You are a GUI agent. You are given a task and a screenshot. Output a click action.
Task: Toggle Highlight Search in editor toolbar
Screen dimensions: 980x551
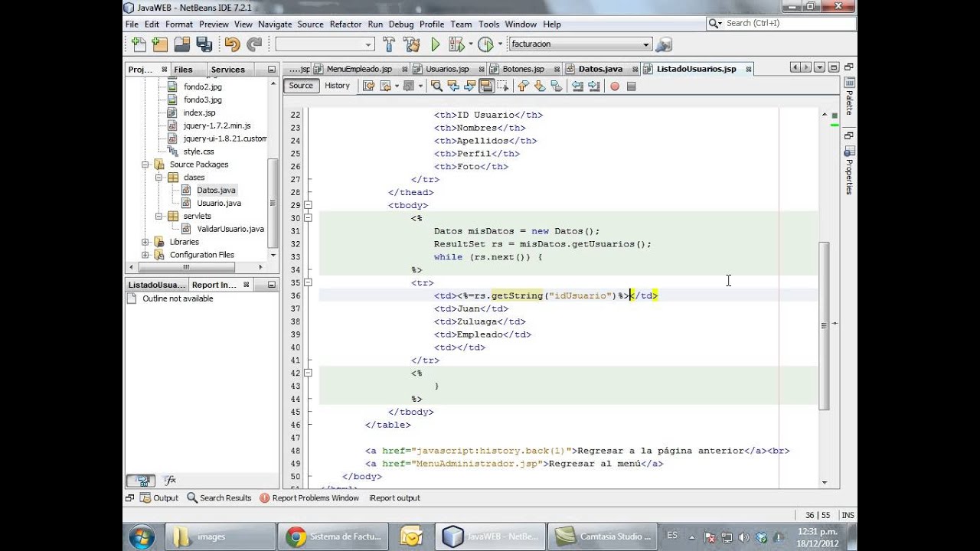click(485, 86)
